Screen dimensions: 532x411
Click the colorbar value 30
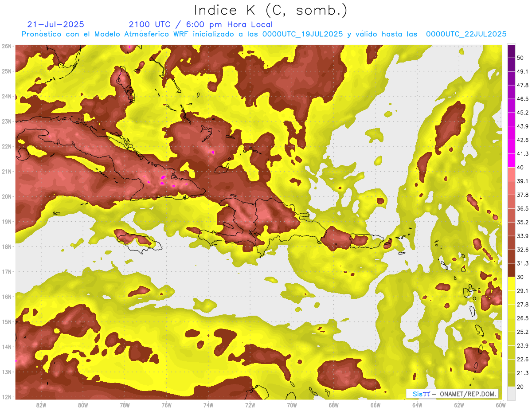point(520,277)
